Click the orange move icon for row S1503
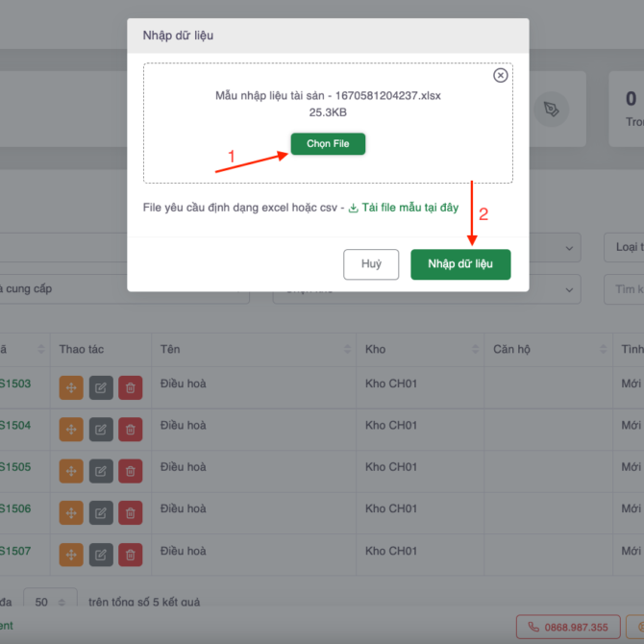This screenshot has width=644, height=644. (x=71, y=387)
